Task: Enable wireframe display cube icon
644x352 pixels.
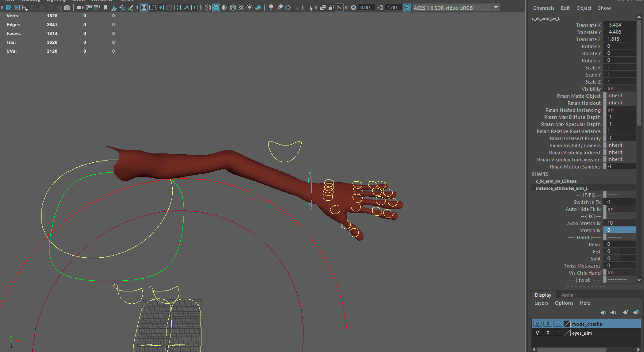Action: coord(208,8)
